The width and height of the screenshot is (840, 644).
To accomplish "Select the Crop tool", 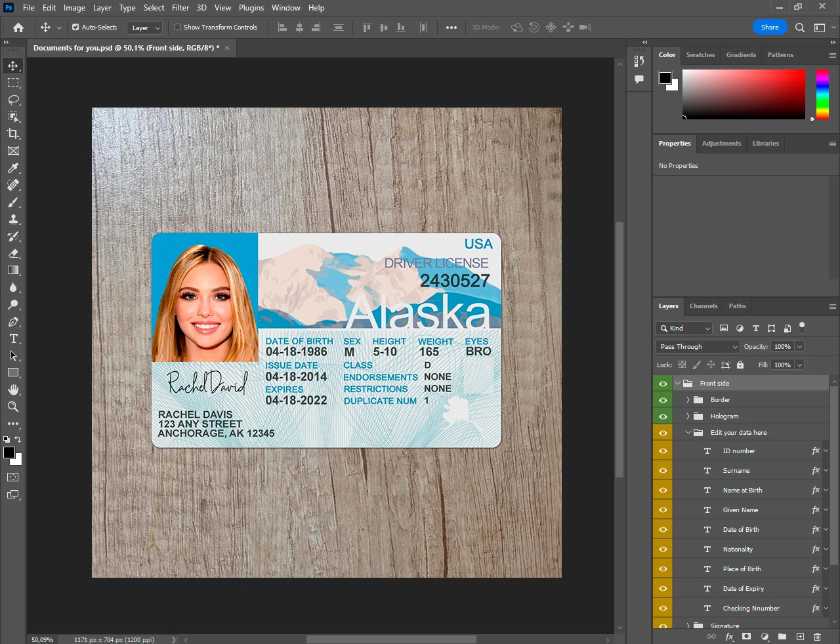I will click(13, 134).
